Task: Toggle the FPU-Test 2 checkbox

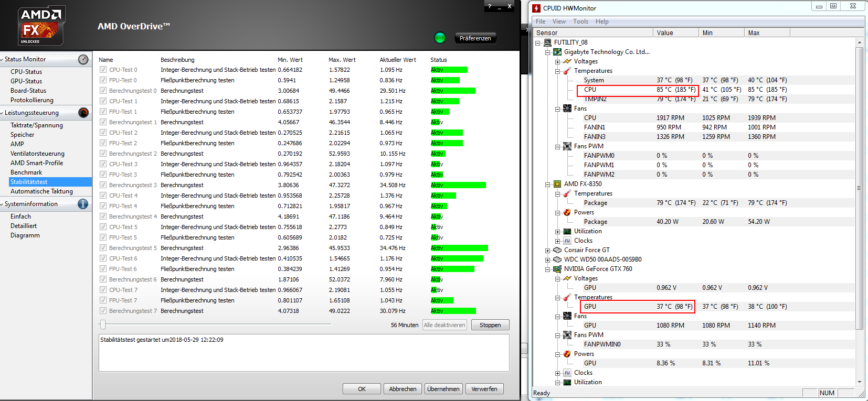Action: tap(103, 143)
